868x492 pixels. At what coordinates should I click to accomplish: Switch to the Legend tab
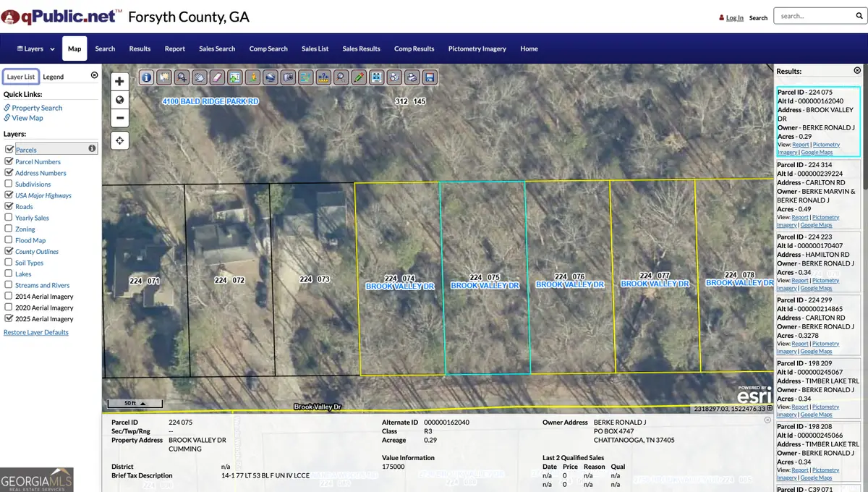tap(53, 76)
